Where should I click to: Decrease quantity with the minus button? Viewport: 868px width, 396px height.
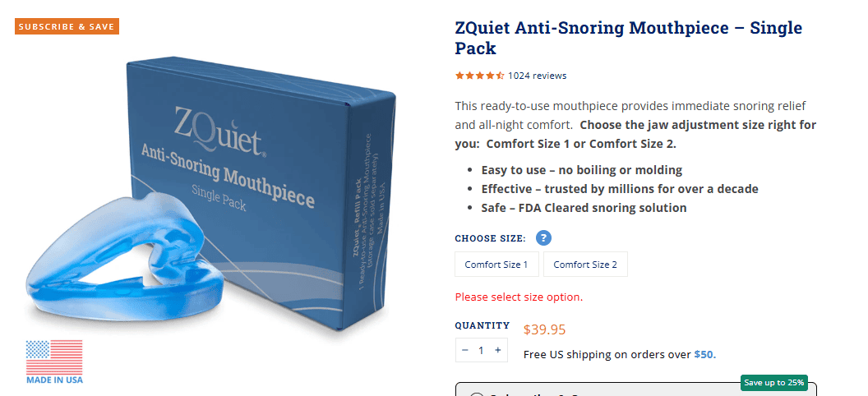tap(465, 350)
